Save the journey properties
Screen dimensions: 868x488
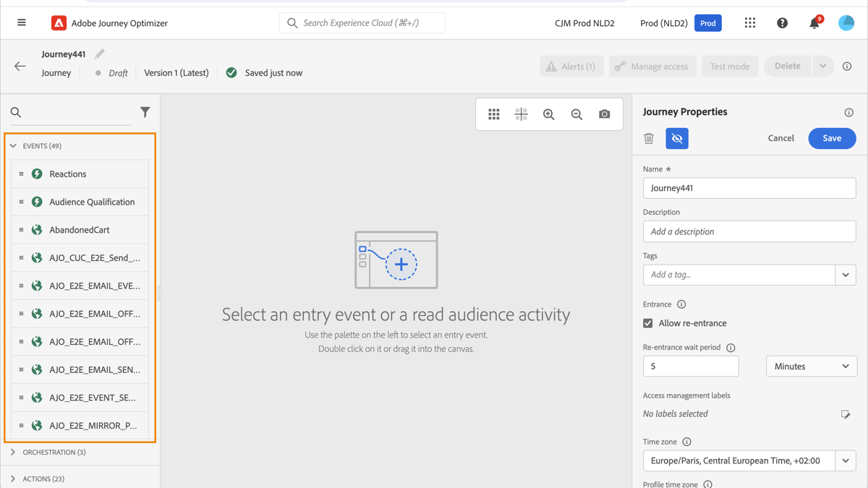tap(832, 138)
